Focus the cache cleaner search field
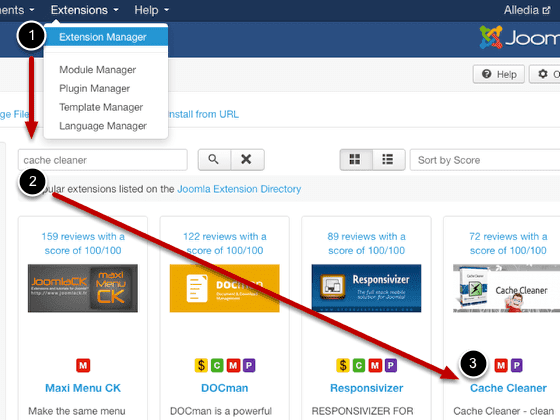 pyautogui.click(x=103, y=160)
